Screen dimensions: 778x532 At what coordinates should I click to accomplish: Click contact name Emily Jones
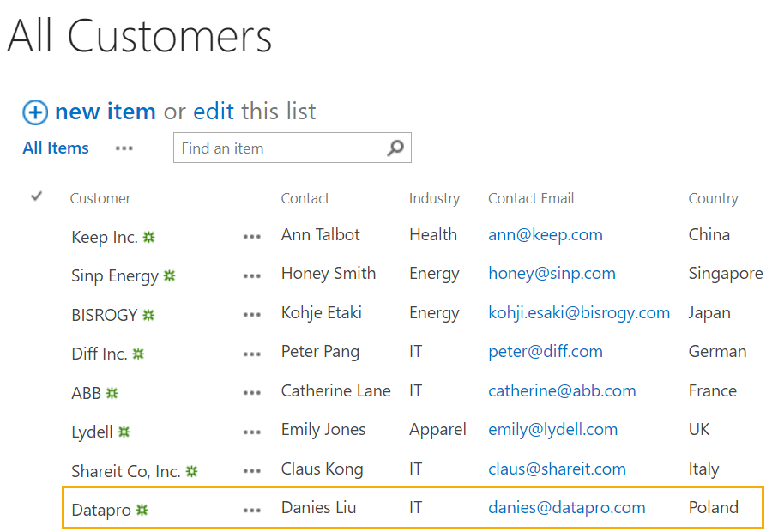click(x=323, y=430)
